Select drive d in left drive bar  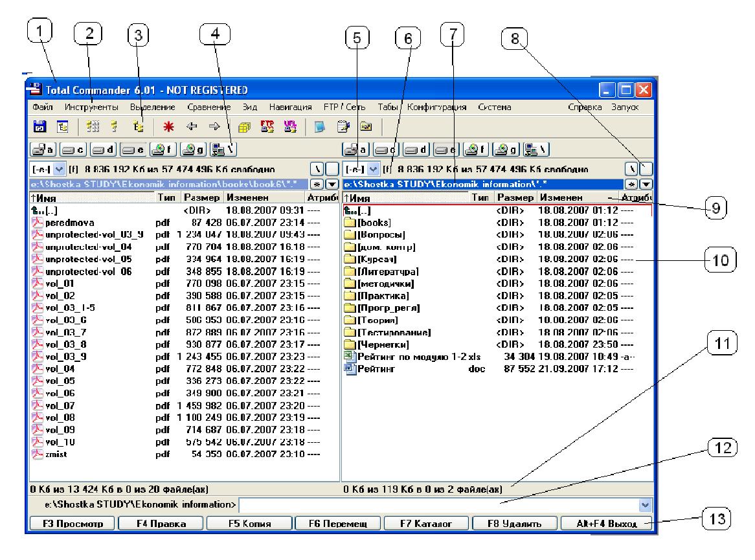tap(103, 150)
